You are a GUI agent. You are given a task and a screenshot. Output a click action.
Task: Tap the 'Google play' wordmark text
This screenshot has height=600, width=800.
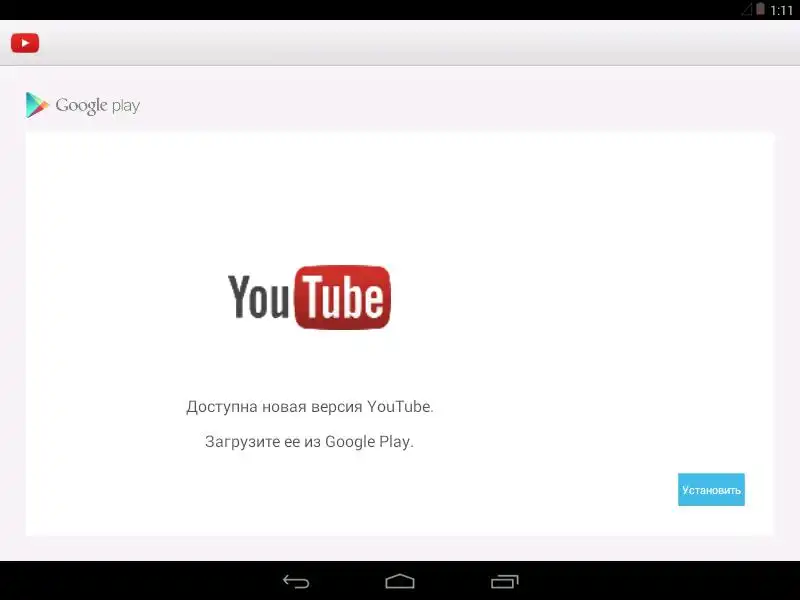click(x=97, y=106)
